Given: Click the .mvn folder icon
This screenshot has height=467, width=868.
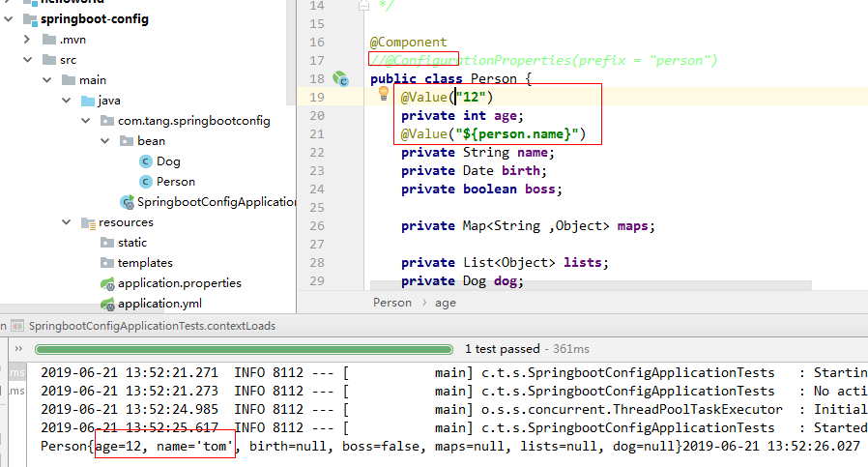Looking at the screenshot, I should pos(49,40).
